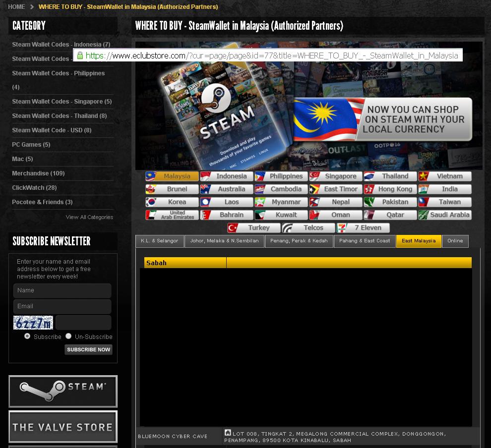Open Steam Wallet Codes - Singapore category
This screenshot has height=448, width=491.
coord(61,102)
